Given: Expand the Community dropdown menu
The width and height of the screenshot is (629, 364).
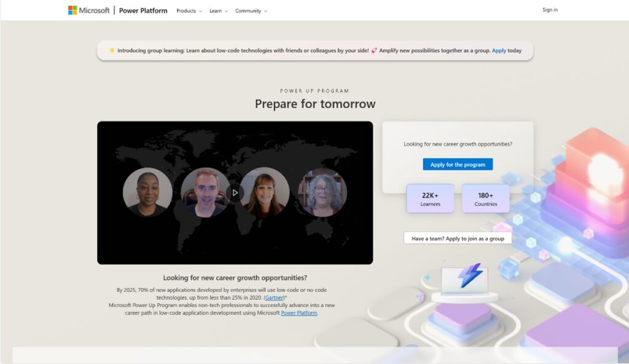Looking at the screenshot, I should pyautogui.click(x=251, y=10).
